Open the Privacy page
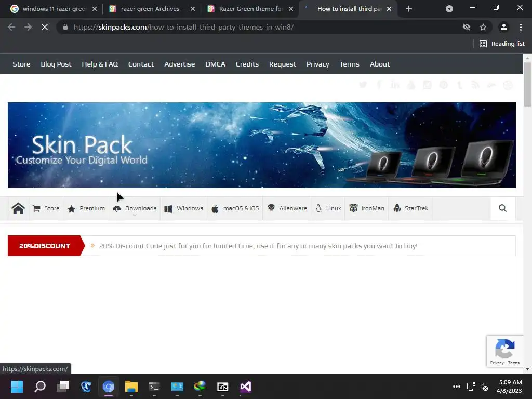The image size is (532, 399). (x=317, y=64)
